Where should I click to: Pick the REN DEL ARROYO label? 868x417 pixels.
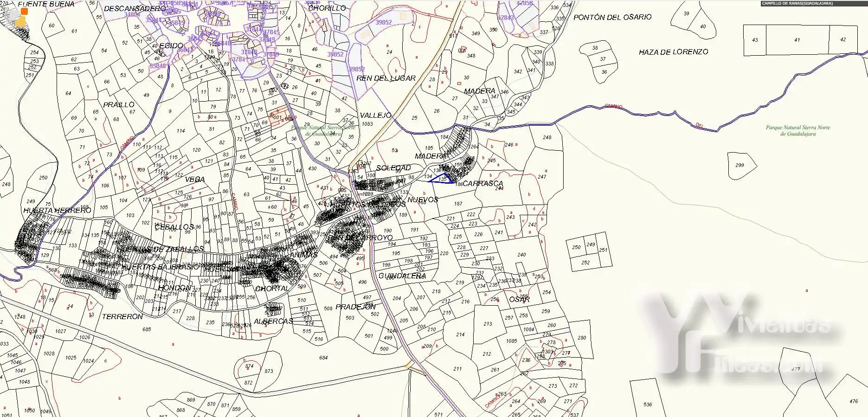[x=360, y=237]
